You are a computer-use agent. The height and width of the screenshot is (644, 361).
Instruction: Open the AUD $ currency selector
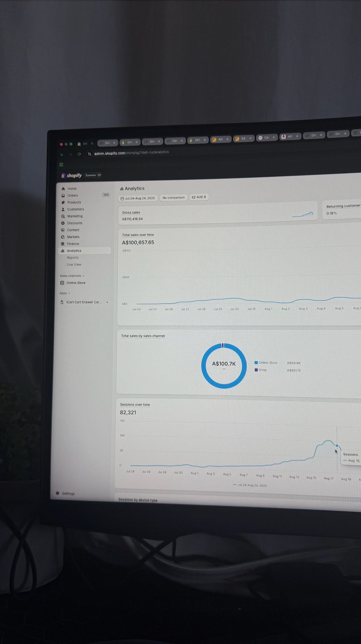tap(199, 197)
